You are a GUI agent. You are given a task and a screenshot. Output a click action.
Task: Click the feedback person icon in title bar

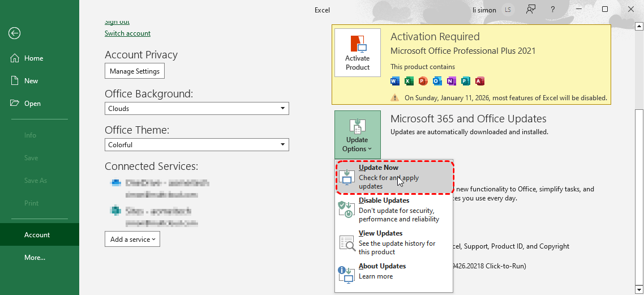530,10
